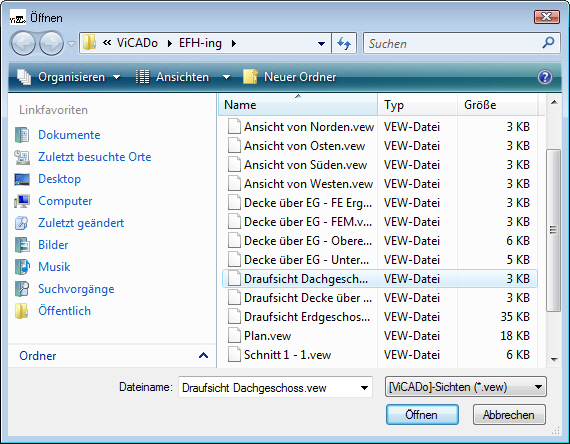Select Musik from favorite links
This screenshot has width=570, height=444.
point(54,267)
